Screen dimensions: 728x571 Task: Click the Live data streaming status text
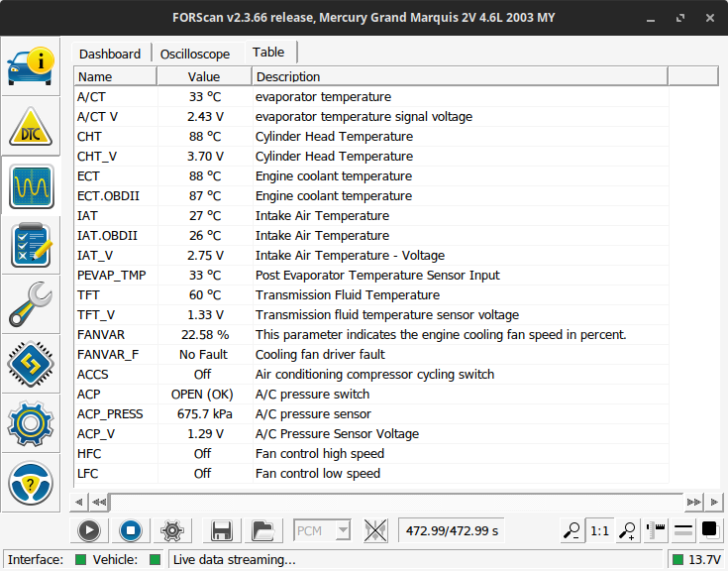click(x=235, y=559)
